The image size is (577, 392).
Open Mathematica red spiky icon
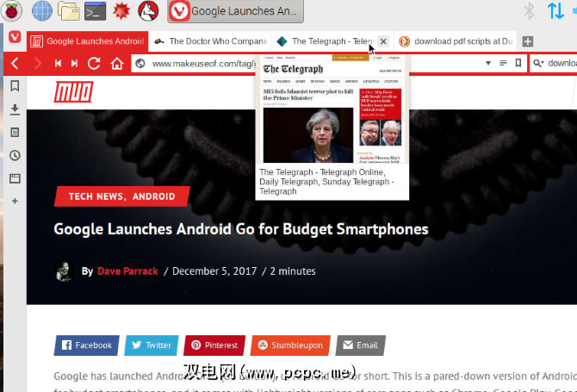point(121,10)
